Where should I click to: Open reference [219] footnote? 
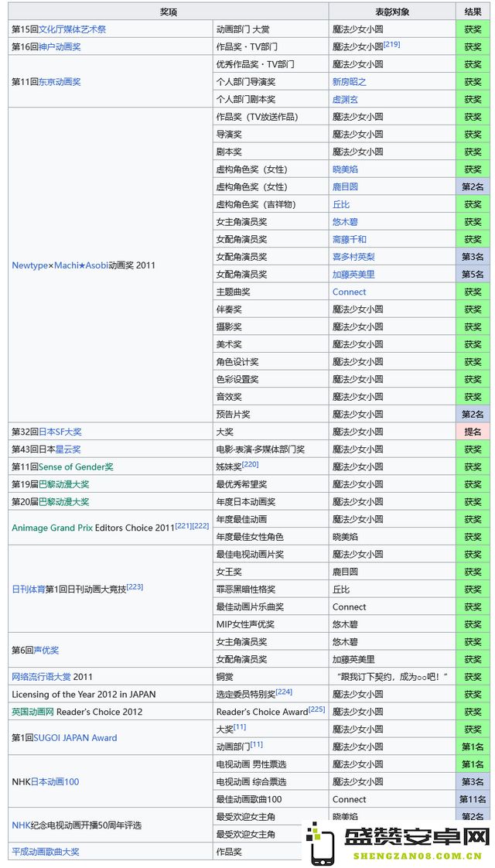coord(391,44)
